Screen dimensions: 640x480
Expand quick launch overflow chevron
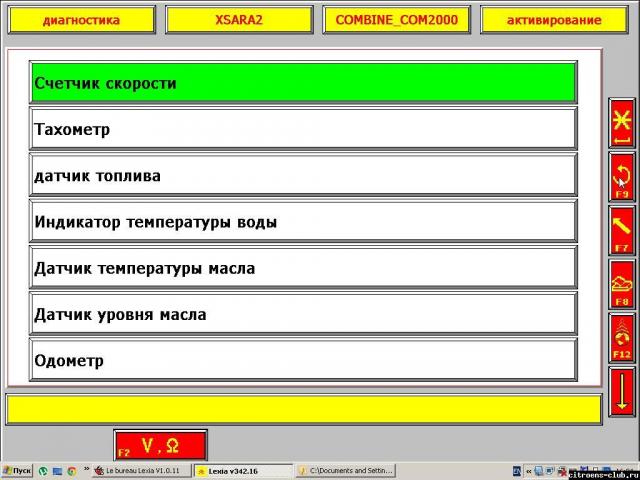point(87,469)
